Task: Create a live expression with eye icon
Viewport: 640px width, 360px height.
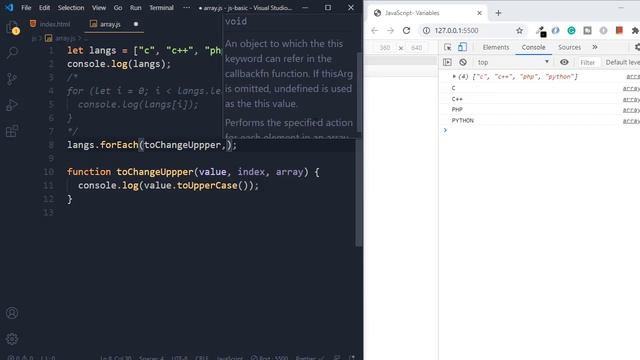Action: (x=564, y=62)
